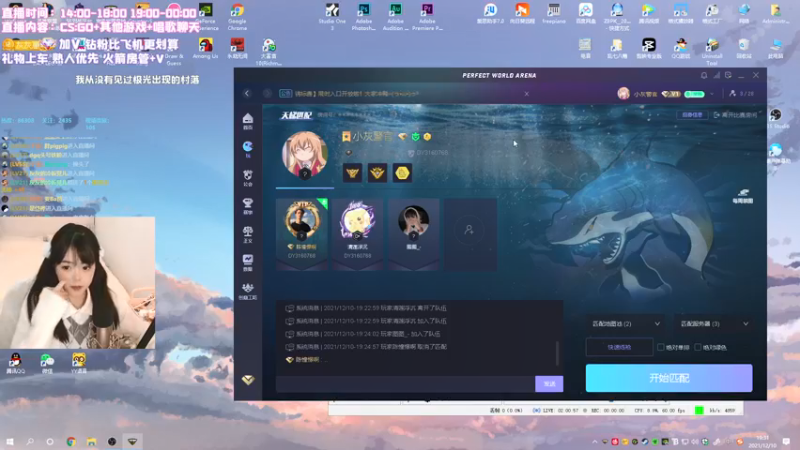Screen dimensions: 800x450
Task: Open Uninstall Tool desktop shortcut
Action: point(712,52)
